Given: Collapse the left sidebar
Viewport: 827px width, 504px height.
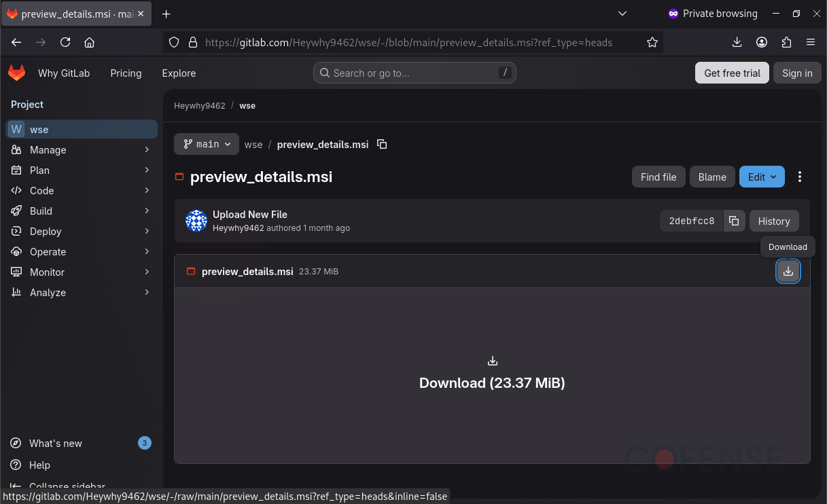Looking at the screenshot, I should 65,485.
